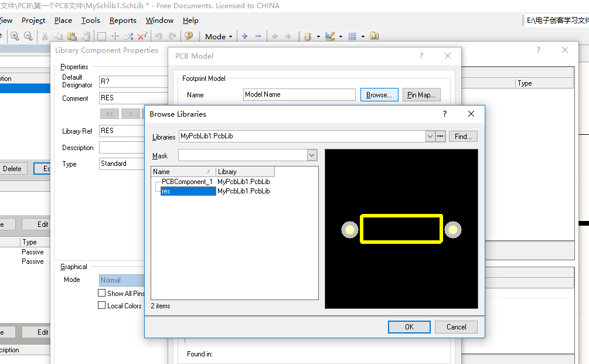Screen dimensions: 589x364
Task: Click the paste clipboard toolbar icon
Action: click(x=72, y=36)
